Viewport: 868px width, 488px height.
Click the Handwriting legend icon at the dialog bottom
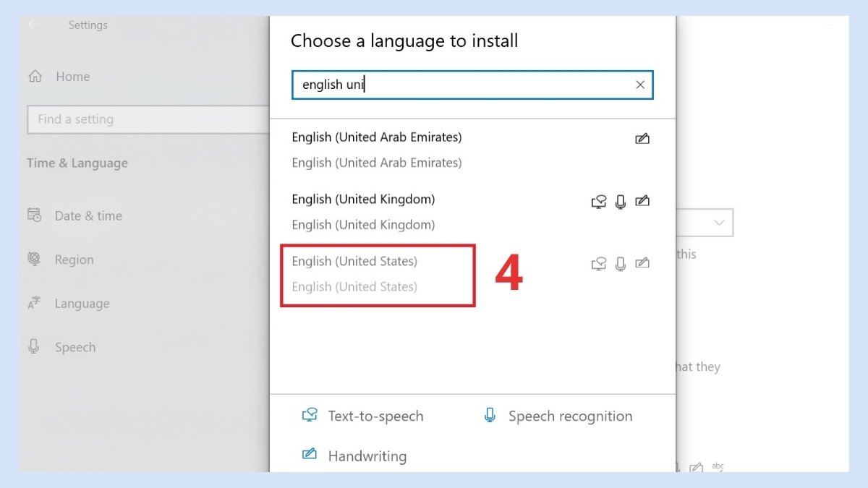click(x=309, y=455)
